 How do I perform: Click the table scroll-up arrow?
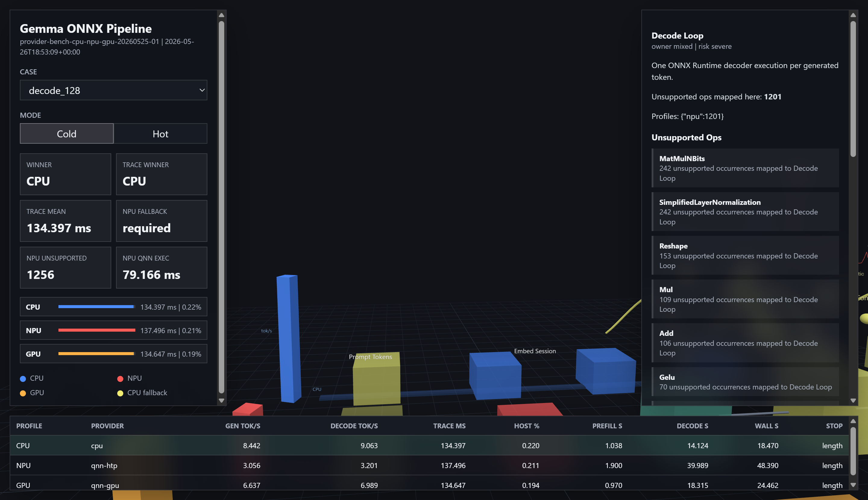click(x=853, y=421)
